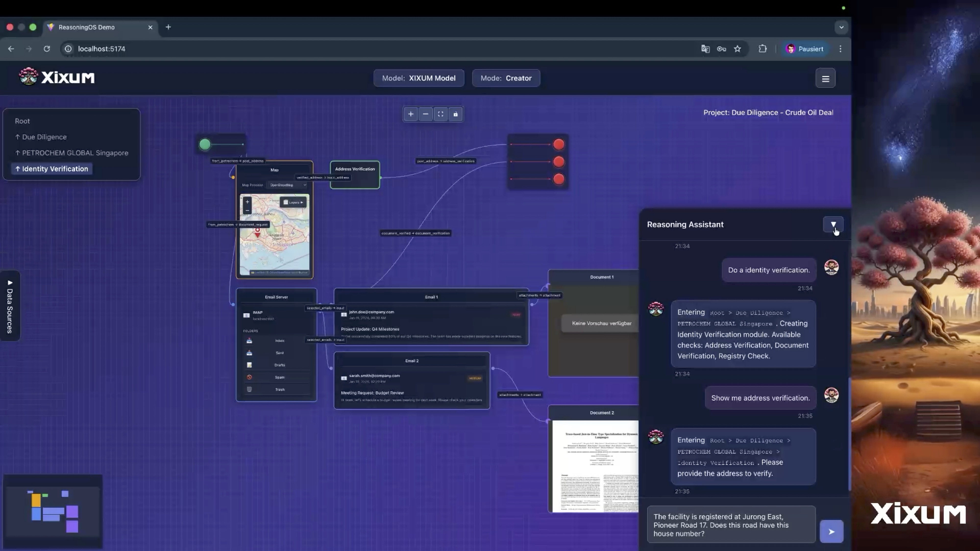The height and width of the screenshot is (551, 980).
Task: Open Email 1 from john.doe@company.com
Action: click(431, 317)
